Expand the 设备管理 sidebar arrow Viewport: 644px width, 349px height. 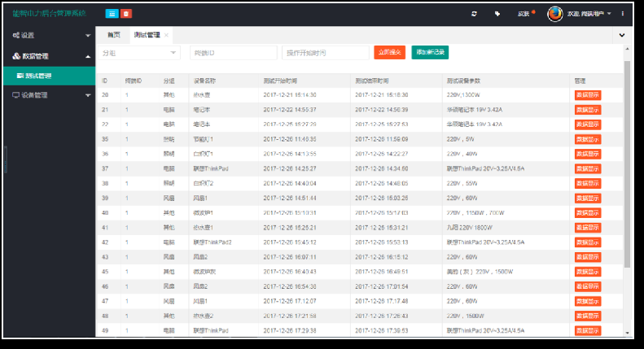[88, 95]
